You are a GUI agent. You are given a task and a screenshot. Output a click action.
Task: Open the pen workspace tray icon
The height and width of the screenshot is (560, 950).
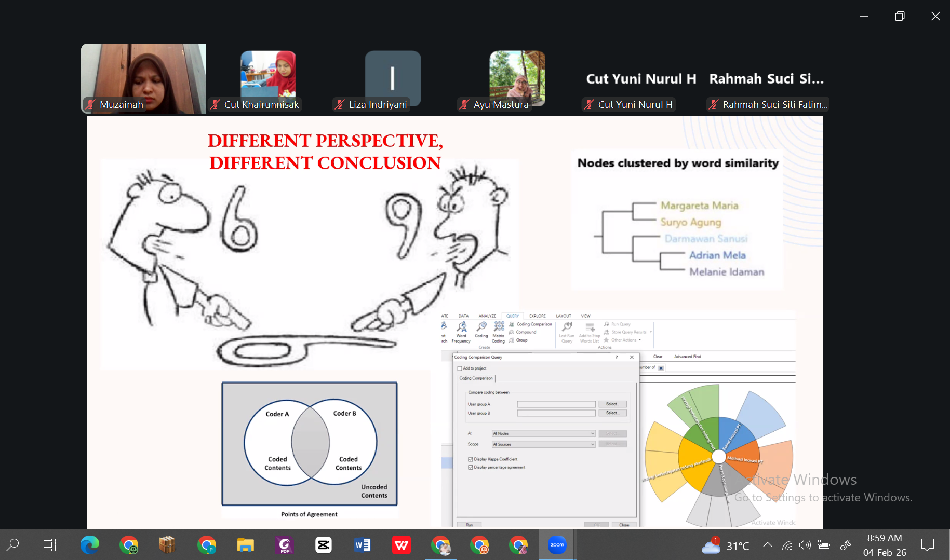point(846,545)
